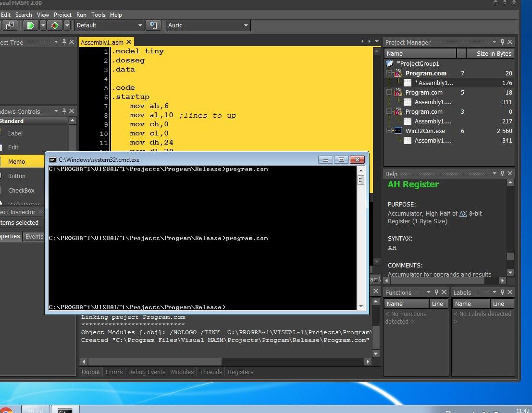Open the Functions panel options arrow
The width and height of the screenshot is (532, 413).
point(429,292)
